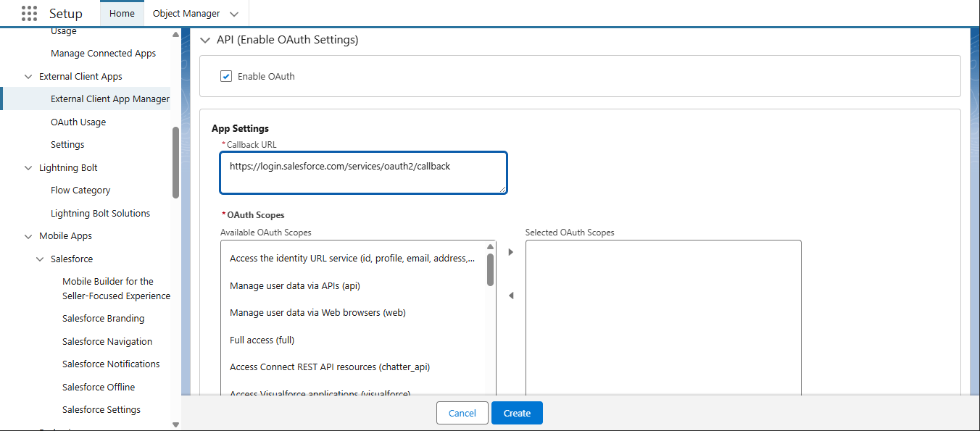Click the Usage item in sidebar

coord(64,31)
